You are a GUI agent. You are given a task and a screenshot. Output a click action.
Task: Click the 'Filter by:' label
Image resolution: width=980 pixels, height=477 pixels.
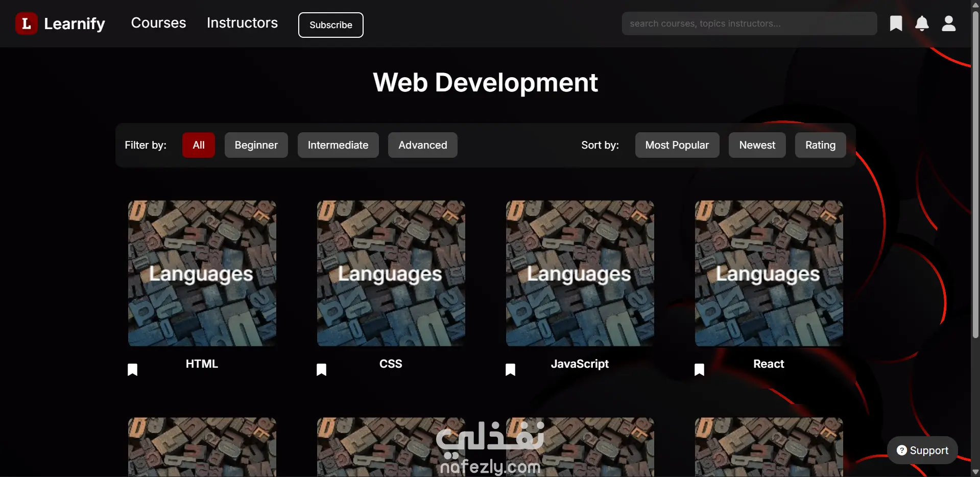pyautogui.click(x=146, y=145)
